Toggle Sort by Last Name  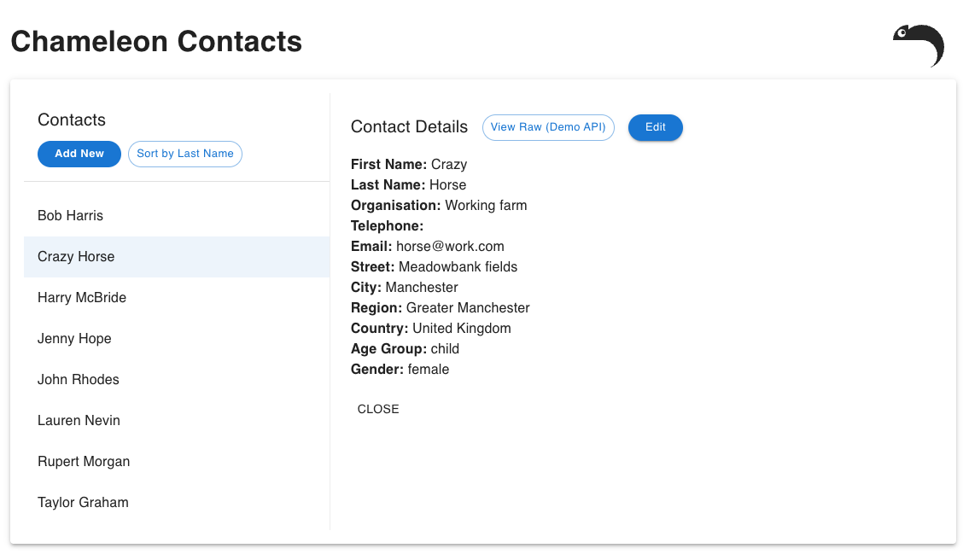[x=185, y=154]
